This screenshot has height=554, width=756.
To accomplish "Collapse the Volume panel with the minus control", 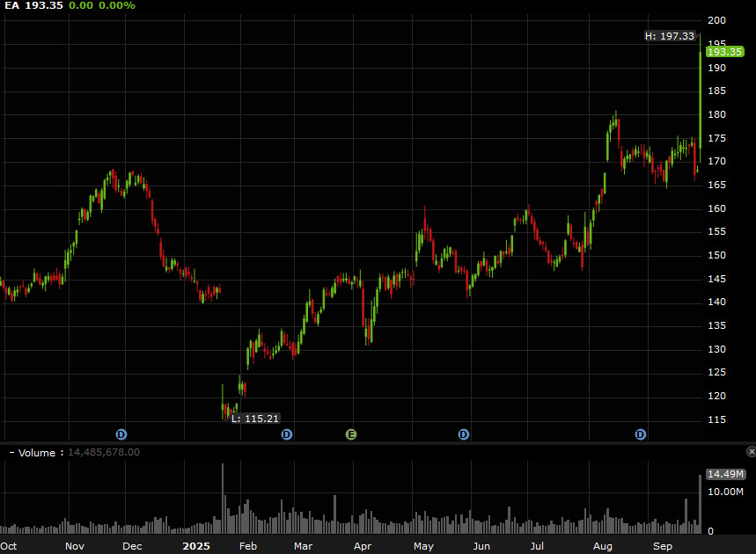I will (10, 451).
